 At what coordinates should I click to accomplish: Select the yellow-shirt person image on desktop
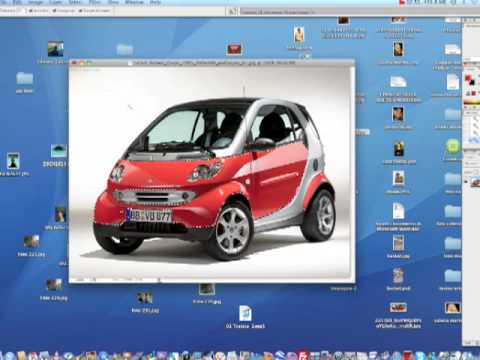(299, 35)
